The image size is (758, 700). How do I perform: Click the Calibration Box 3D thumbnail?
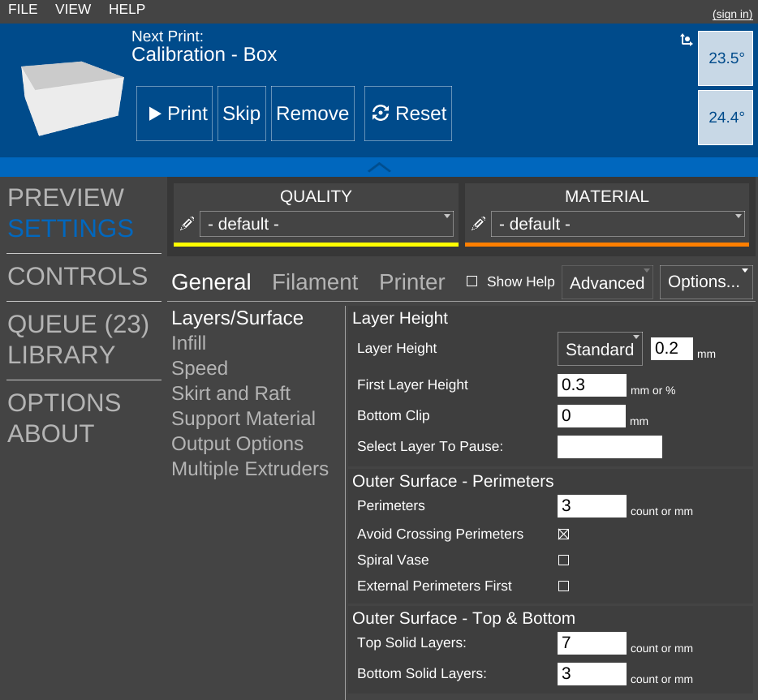[x=71, y=97]
